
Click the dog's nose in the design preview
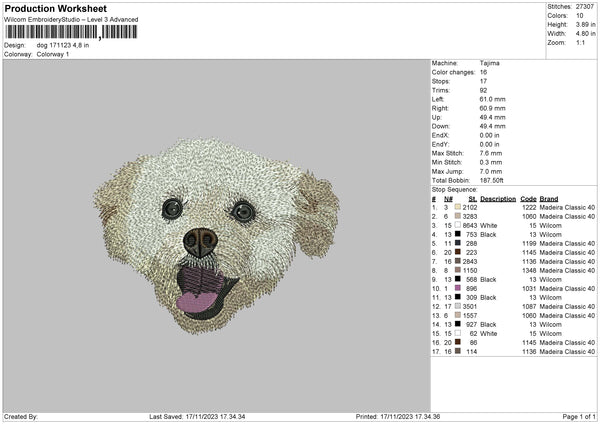click(x=202, y=240)
